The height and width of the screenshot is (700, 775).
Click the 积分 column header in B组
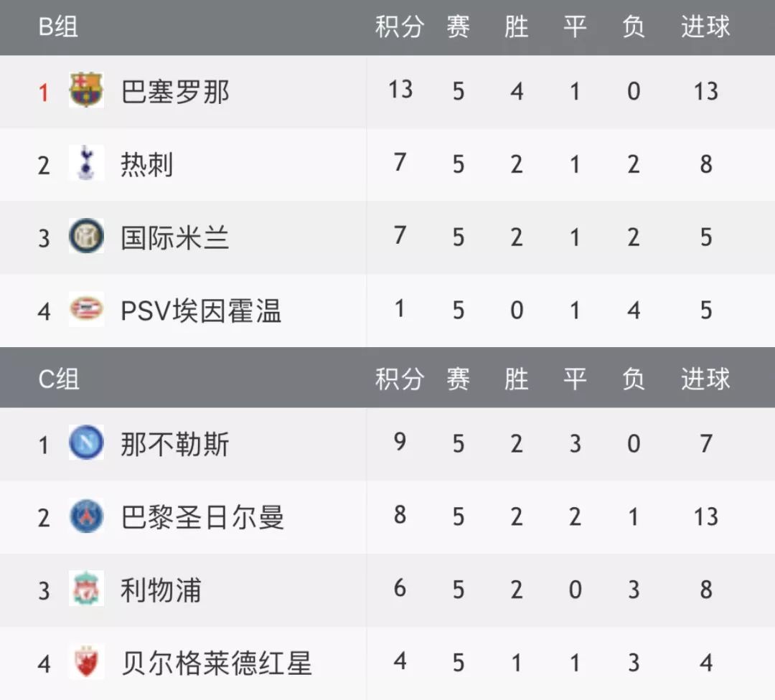(400, 27)
